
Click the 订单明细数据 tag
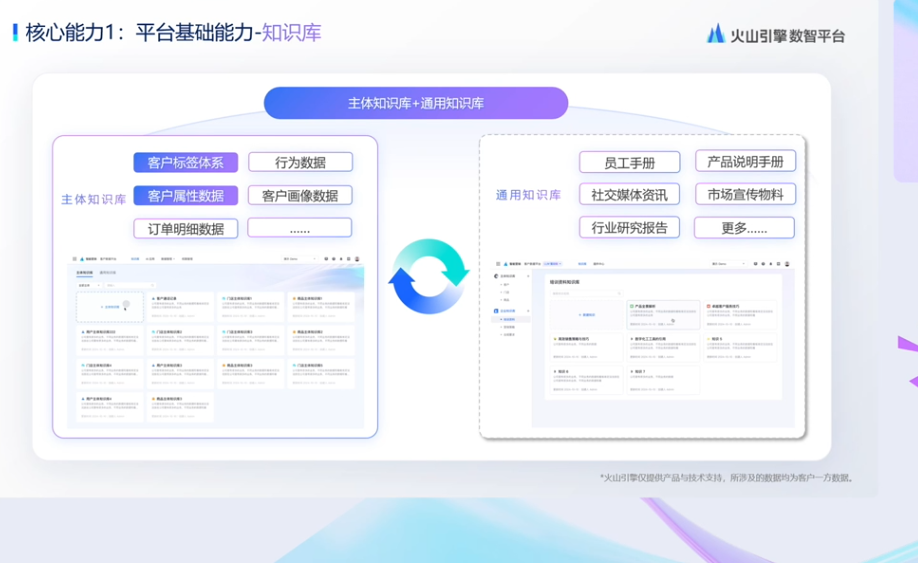click(x=186, y=229)
